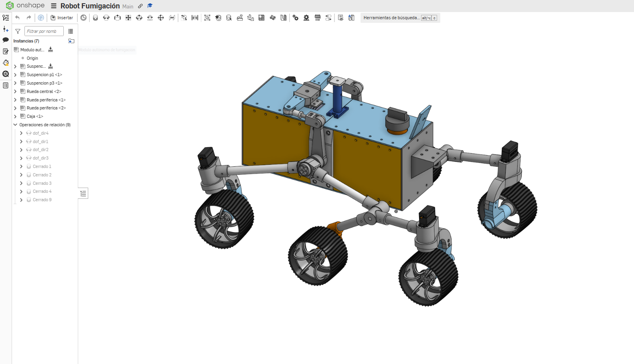The width and height of the screenshot is (634, 364).
Task: Open the hamburger document menu
Action: pos(54,6)
